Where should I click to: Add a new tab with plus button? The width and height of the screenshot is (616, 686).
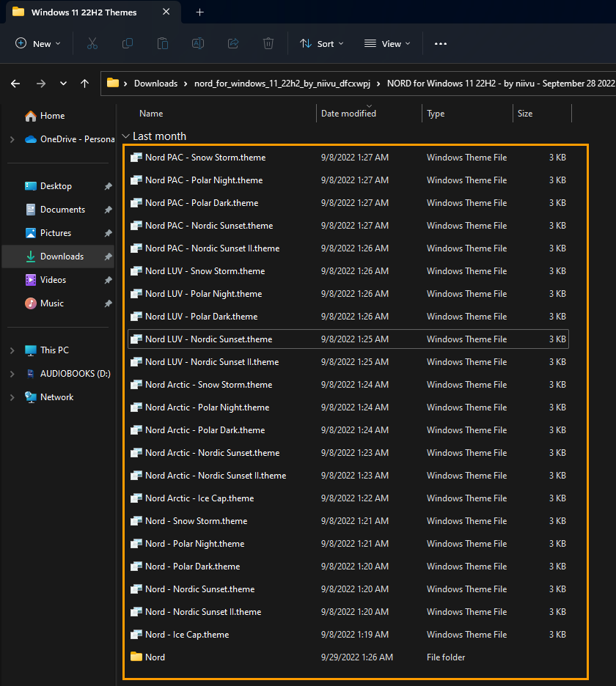[x=199, y=12]
